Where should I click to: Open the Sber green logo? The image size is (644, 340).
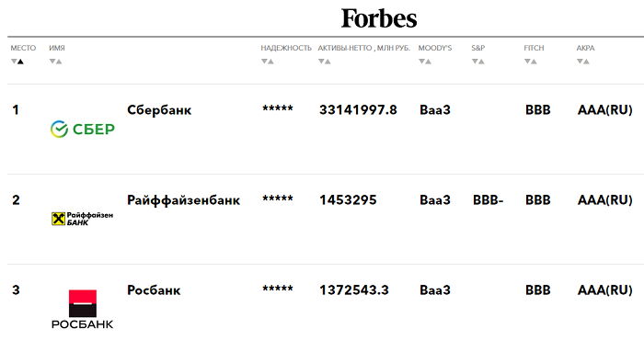coord(83,129)
